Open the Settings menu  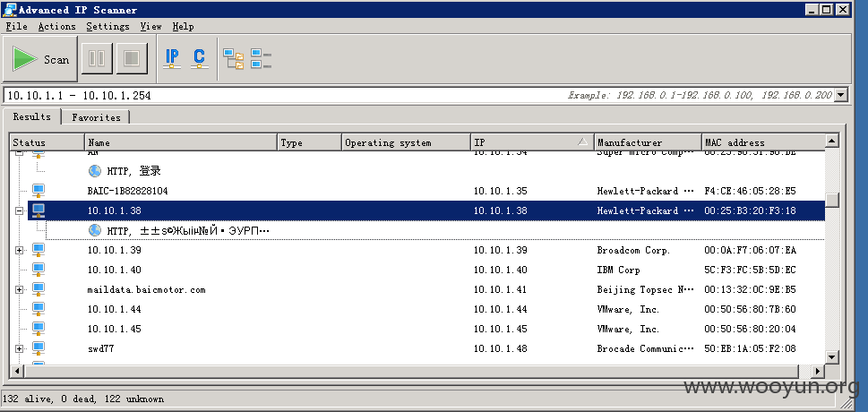(x=108, y=26)
